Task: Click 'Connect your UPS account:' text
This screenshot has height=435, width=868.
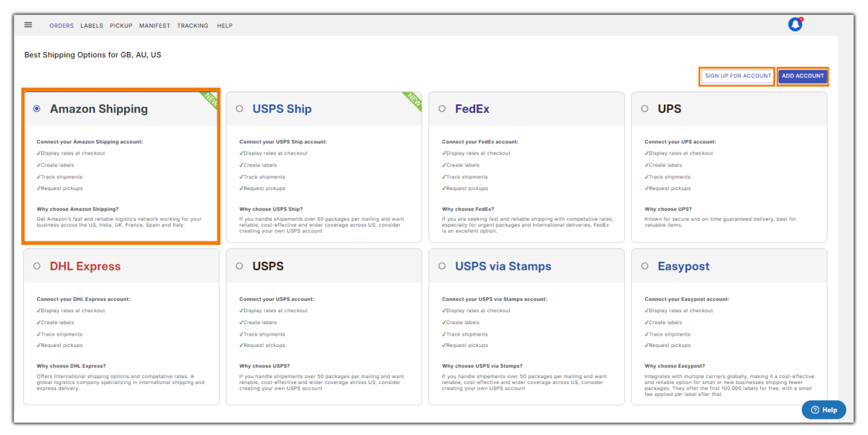Action: (x=680, y=141)
